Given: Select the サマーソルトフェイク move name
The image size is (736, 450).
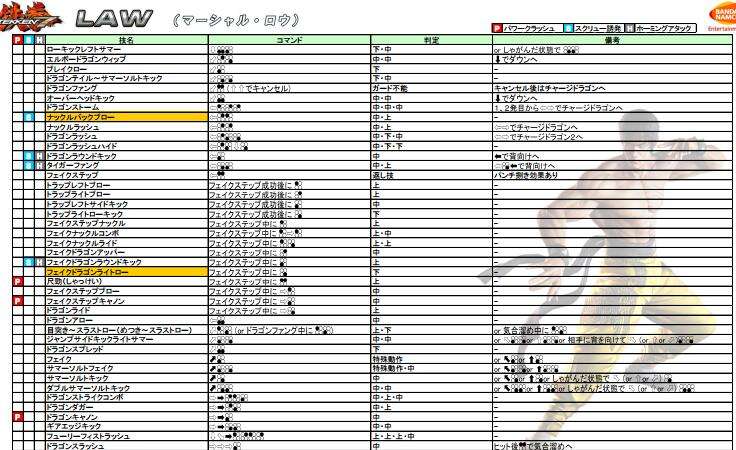Looking at the screenshot, I should (x=80, y=368).
